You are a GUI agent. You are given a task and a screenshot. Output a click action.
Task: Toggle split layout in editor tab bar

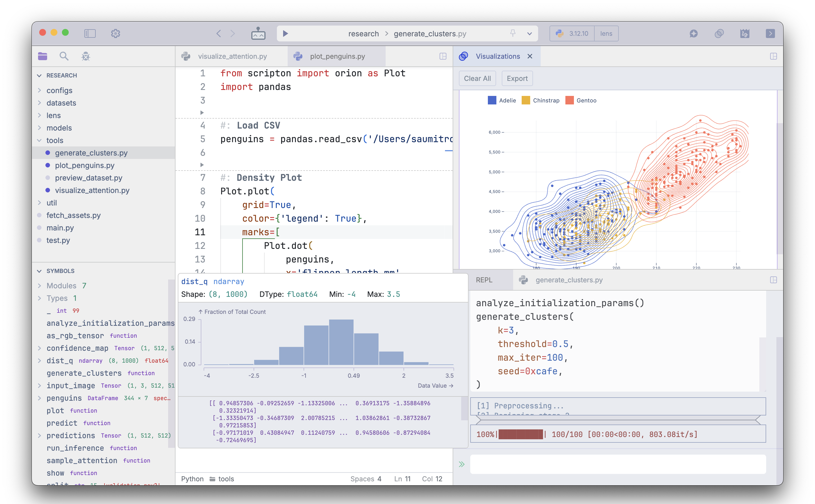pos(443,56)
